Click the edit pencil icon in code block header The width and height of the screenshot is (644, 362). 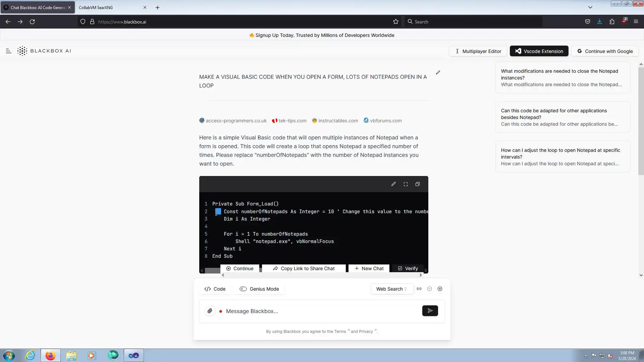pyautogui.click(x=393, y=184)
